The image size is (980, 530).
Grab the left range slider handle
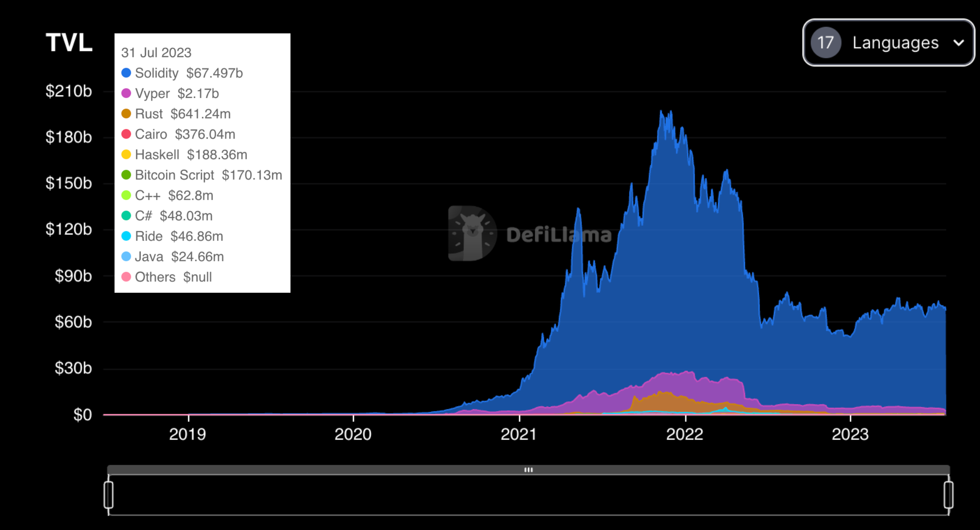tap(109, 495)
